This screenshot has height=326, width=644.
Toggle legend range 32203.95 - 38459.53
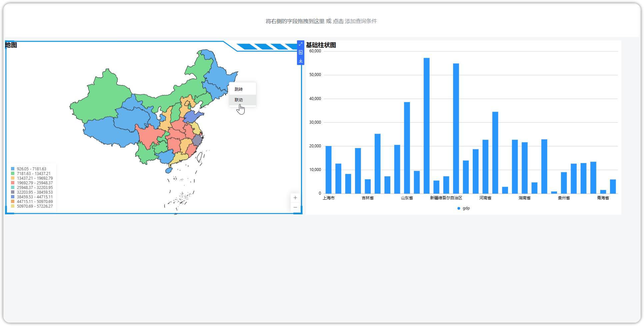point(32,192)
